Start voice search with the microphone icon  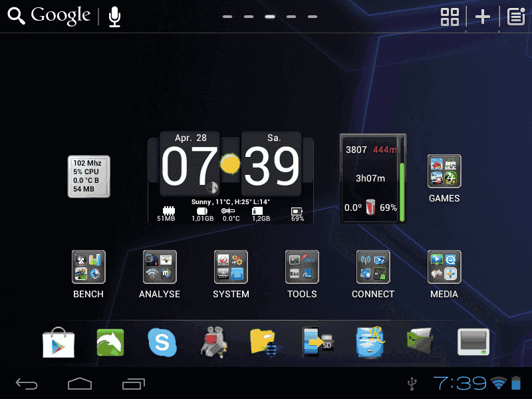point(114,17)
